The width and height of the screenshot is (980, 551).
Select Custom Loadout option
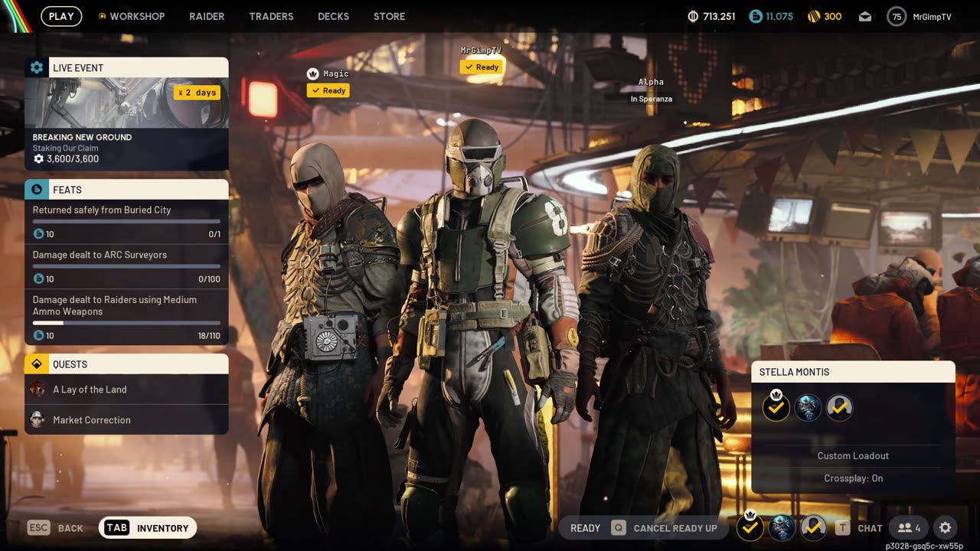(x=853, y=456)
